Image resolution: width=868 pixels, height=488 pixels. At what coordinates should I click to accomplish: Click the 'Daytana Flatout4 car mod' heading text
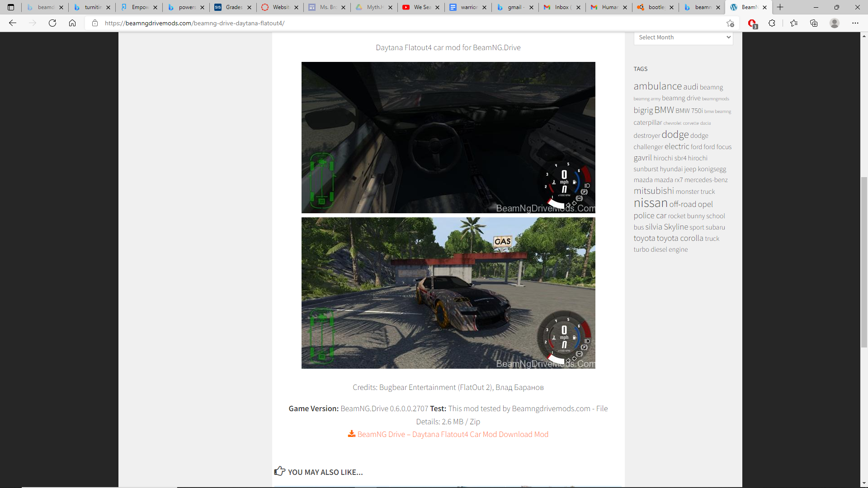click(x=448, y=47)
